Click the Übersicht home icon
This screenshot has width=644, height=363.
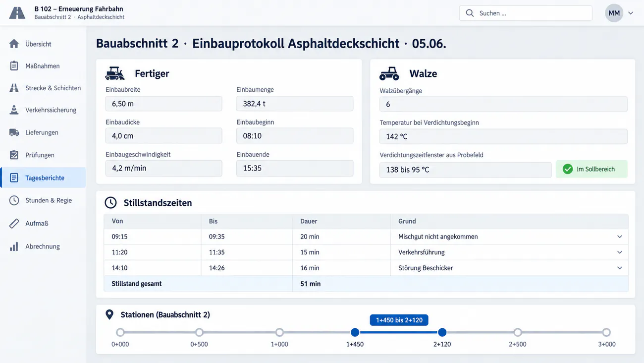[x=14, y=44]
